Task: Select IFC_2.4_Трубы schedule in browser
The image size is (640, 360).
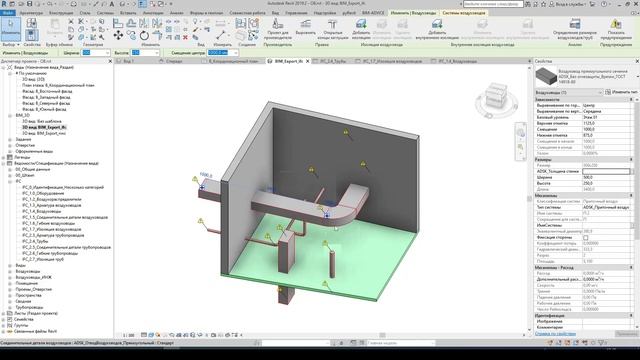Action: click(x=35, y=241)
